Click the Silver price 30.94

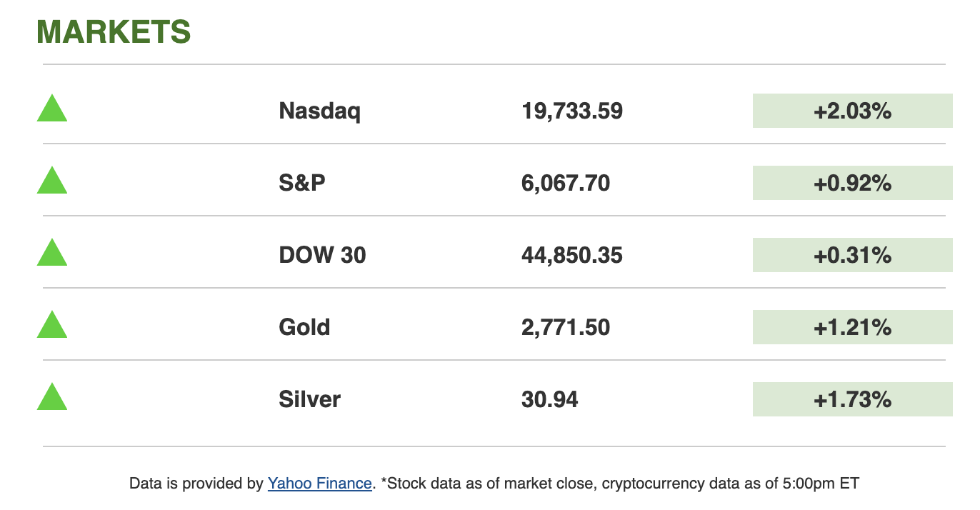click(x=549, y=399)
